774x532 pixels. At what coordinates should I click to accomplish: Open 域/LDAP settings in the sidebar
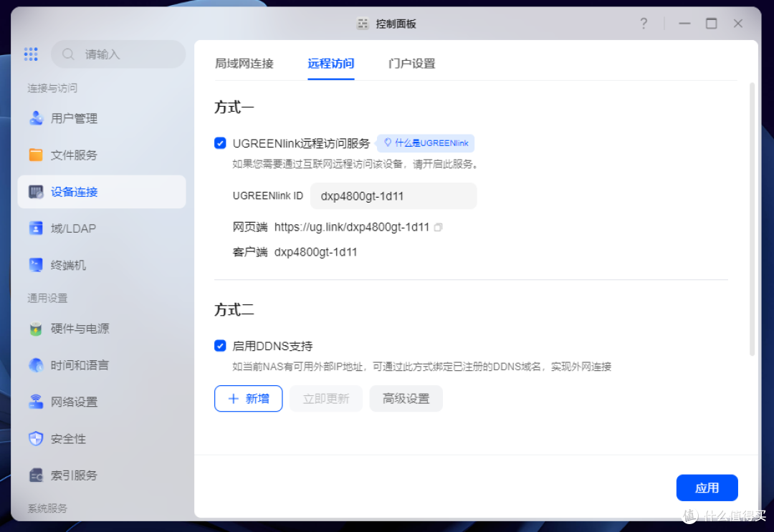[x=102, y=228]
